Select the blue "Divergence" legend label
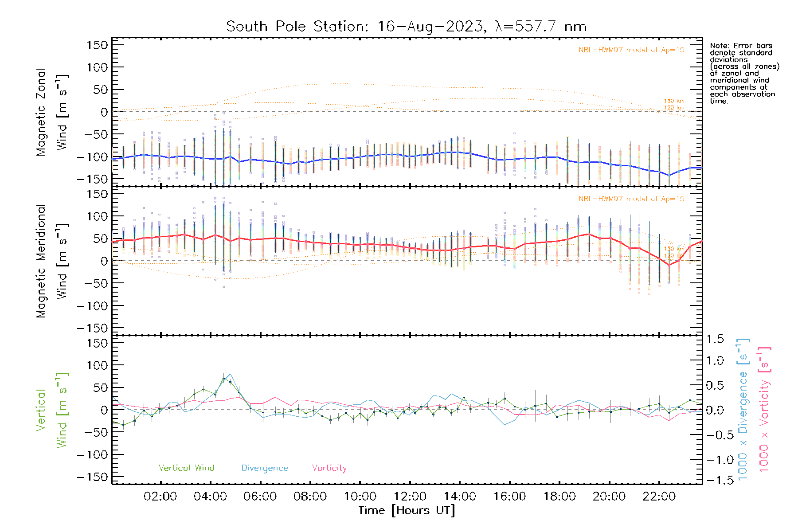Screen dimensions: 798x532 (265, 468)
